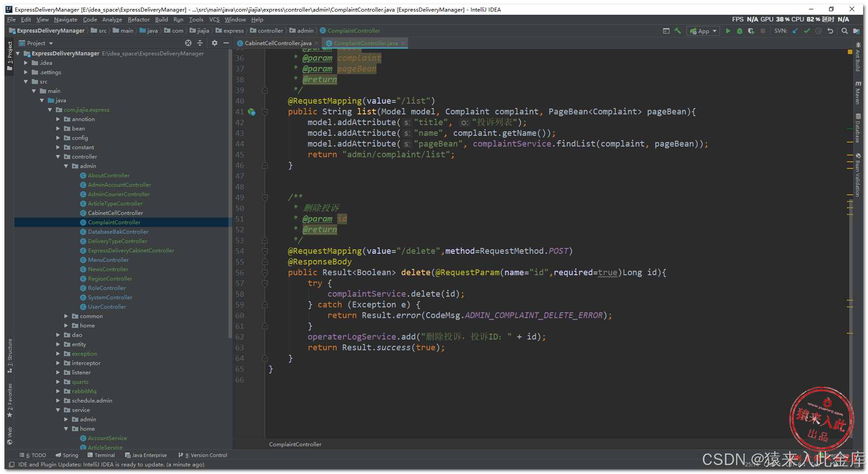The width and height of the screenshot is (868, 474).
Task: Close the ComplaintController.java tab
Action: [402, 43]
